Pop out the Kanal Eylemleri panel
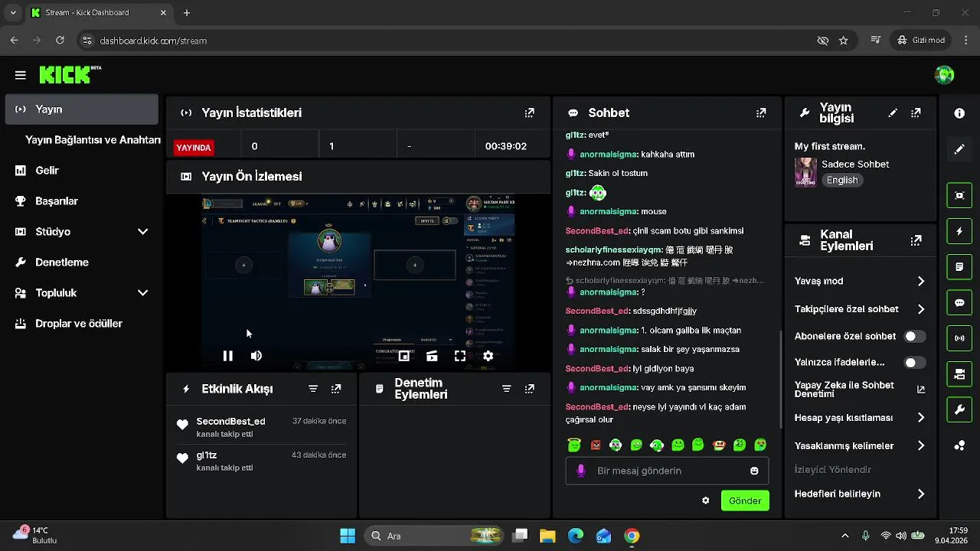980x551 pixels. point(916,240)
